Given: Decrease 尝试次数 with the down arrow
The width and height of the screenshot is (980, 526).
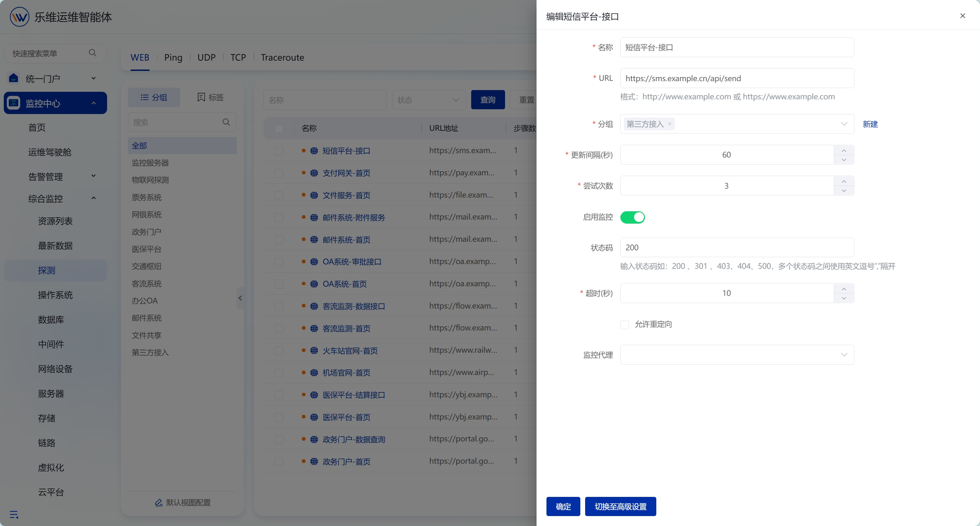Looking at the screenshot, I should [x=844, y=190].
